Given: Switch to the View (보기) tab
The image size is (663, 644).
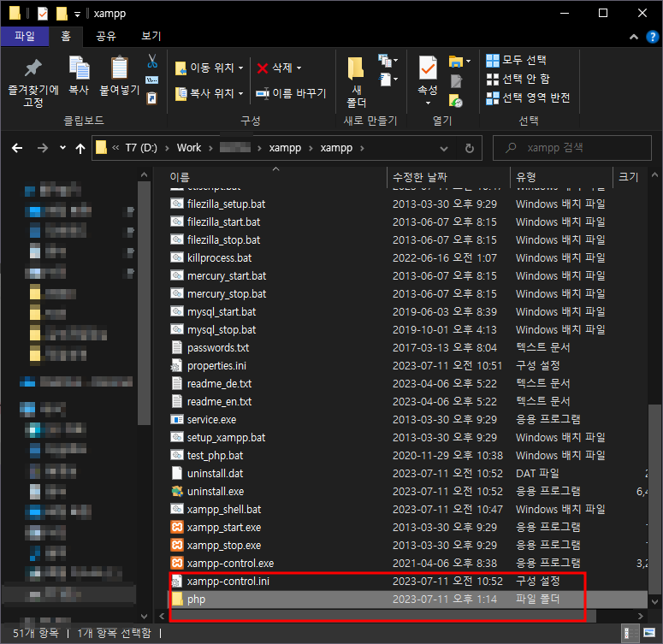Looking at the screenshot, I should (x=151, y=37).
